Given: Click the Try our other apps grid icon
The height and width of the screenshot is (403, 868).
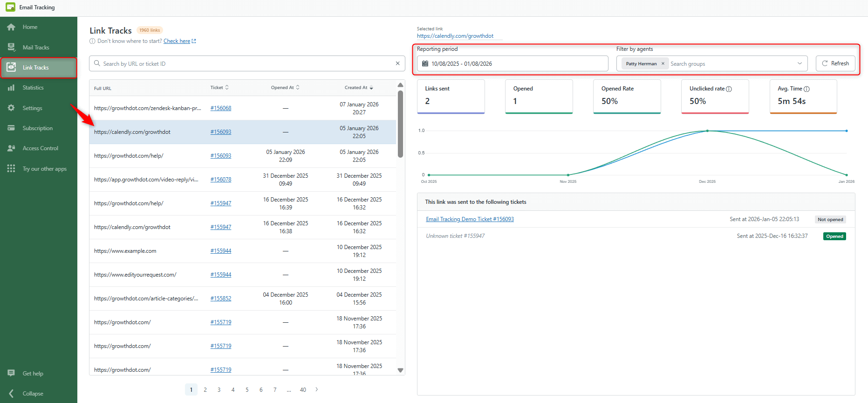Looking at the screenshot, I should 11,168.
